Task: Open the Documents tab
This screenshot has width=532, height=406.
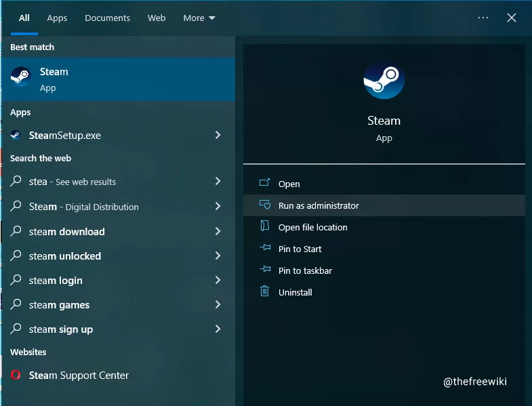Action: click(107, 18)
